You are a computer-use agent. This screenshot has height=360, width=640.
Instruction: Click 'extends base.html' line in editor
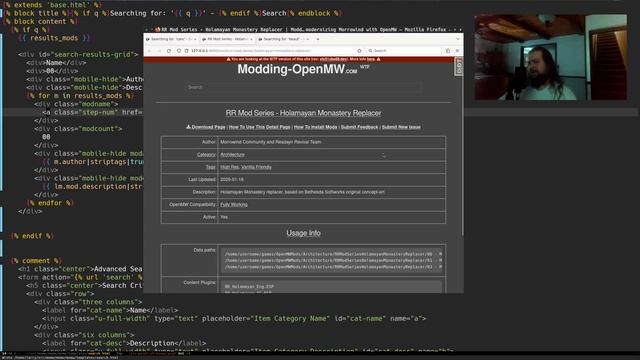(x=53, y=5)
